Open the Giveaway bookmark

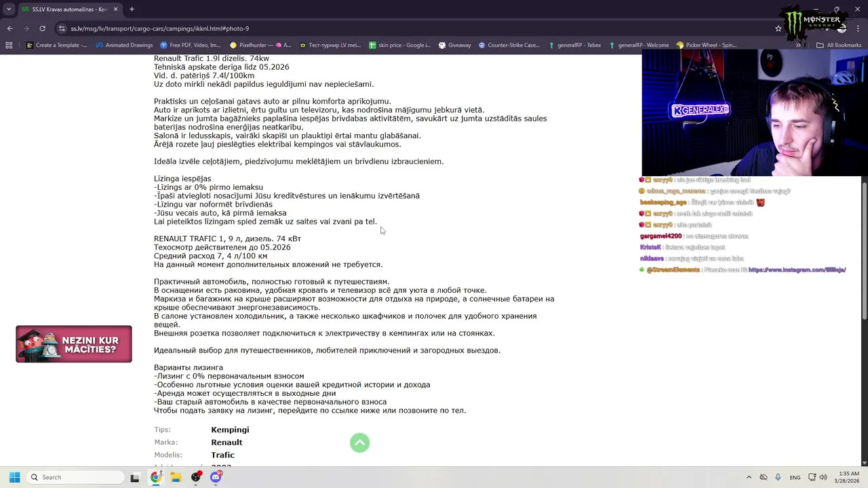(x=454, y=45)
